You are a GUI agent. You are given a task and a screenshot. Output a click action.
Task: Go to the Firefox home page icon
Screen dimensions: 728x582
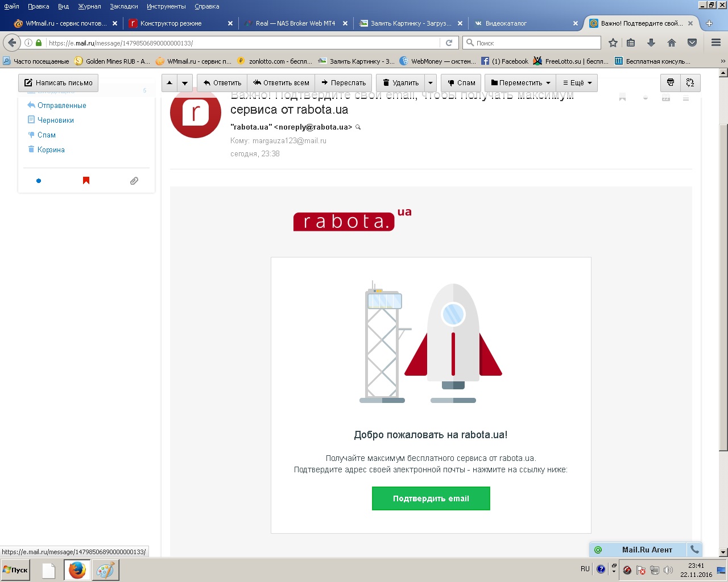(672, 43)
